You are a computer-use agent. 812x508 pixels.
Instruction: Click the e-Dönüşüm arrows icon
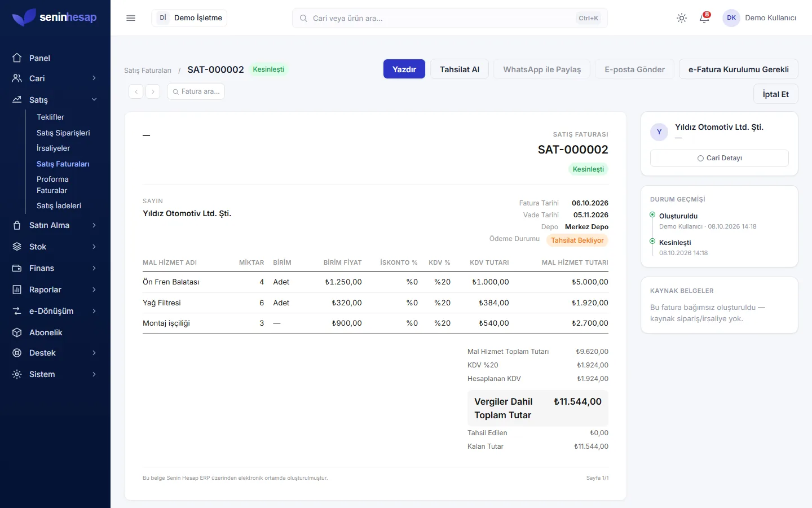[x=17, y=311]
